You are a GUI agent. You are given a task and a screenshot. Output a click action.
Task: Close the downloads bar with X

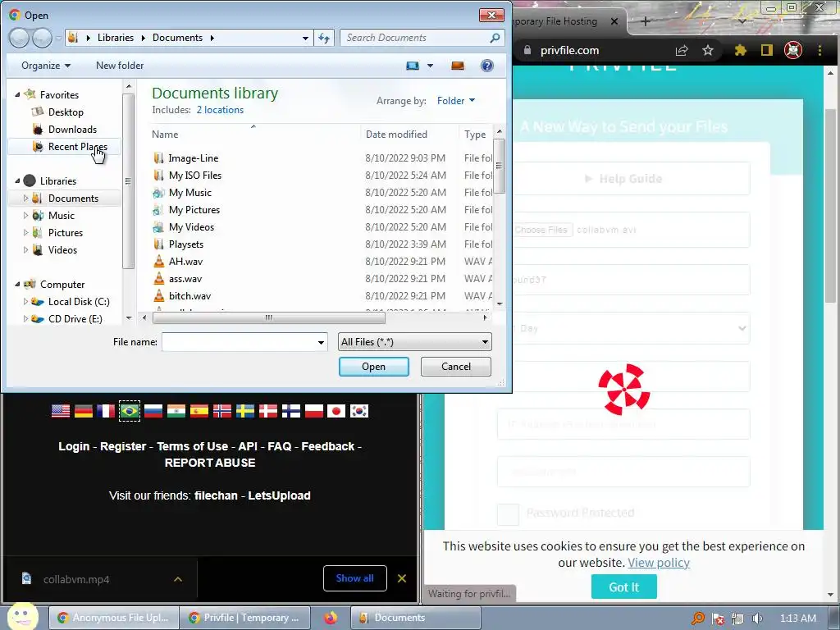(402, 578)
